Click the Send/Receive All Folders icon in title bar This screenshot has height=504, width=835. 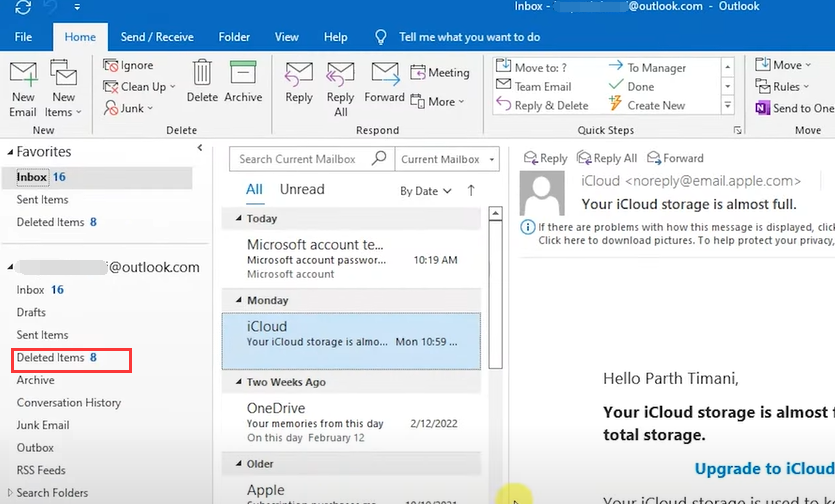23,7
